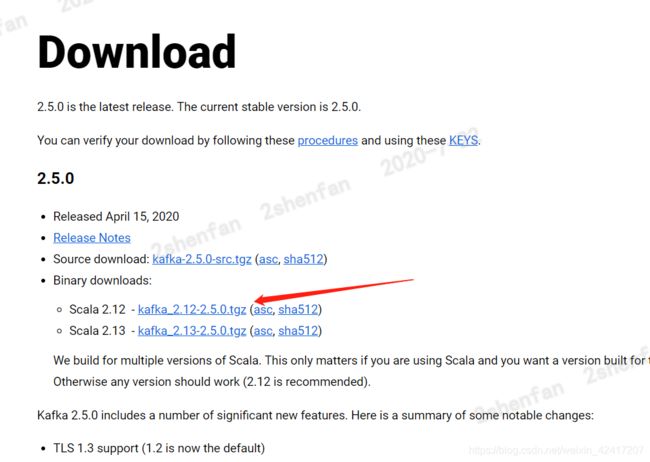Image resolution: width=650 pixels, height=462 pixels.
Task: Click the Released April 15, 2020 text
Action: pos(116,216)
